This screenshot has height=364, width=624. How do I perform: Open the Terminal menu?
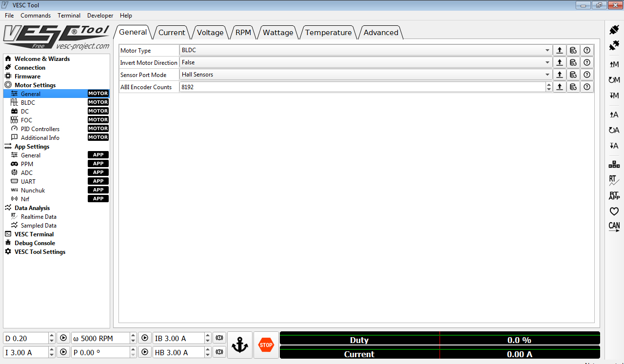tap(69, 16)
